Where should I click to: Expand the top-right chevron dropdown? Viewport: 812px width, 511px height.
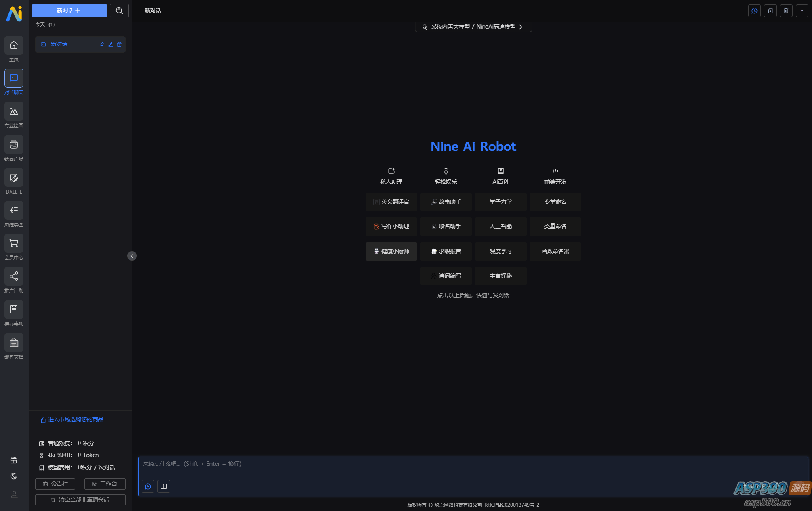click(802, 11)
